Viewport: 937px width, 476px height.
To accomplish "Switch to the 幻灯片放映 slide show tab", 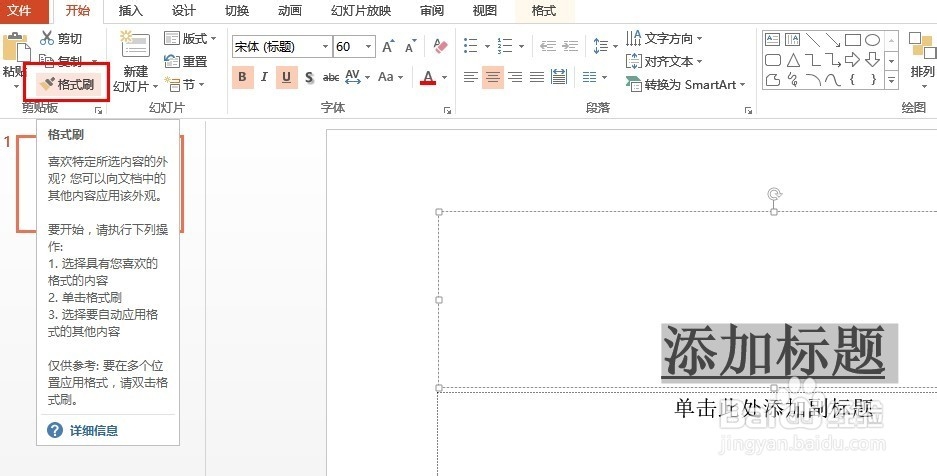I will [x=361, y=11].
